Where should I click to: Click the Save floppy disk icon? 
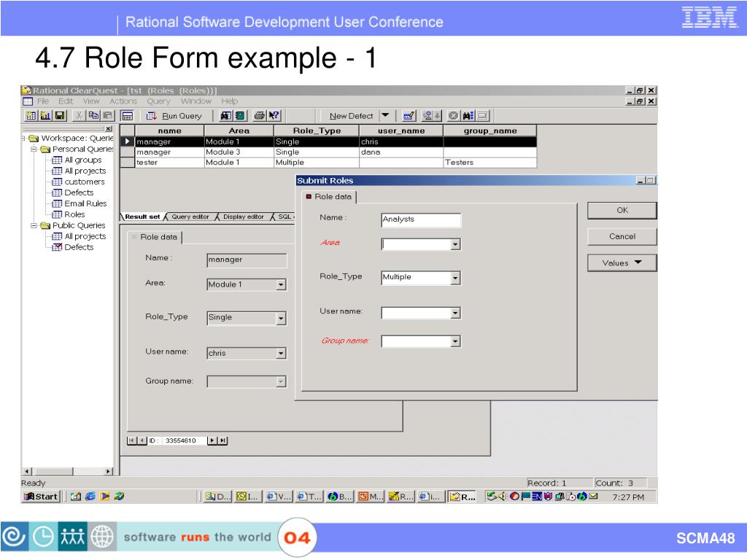coord(60,116)
